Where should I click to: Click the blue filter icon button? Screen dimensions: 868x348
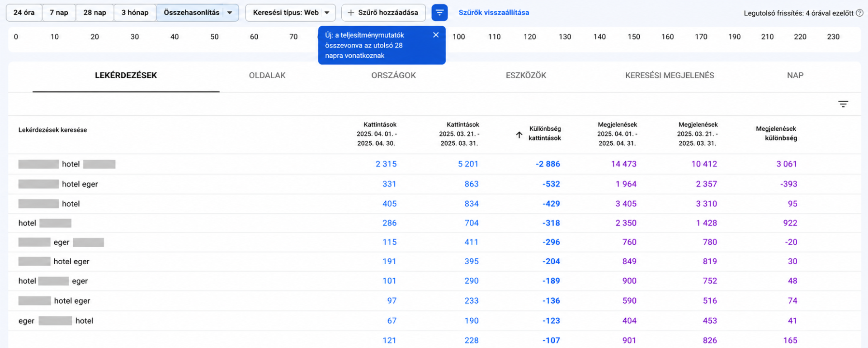pos(439,13)
